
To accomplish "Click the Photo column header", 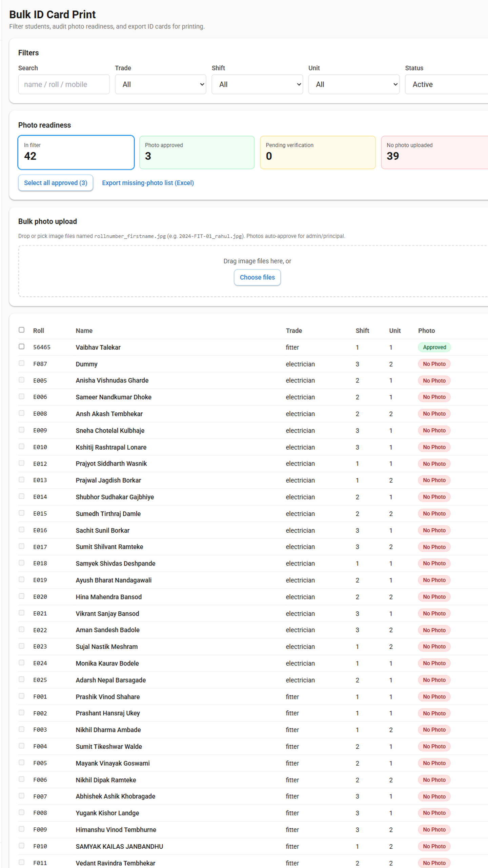I will click(x=426, y=331).
